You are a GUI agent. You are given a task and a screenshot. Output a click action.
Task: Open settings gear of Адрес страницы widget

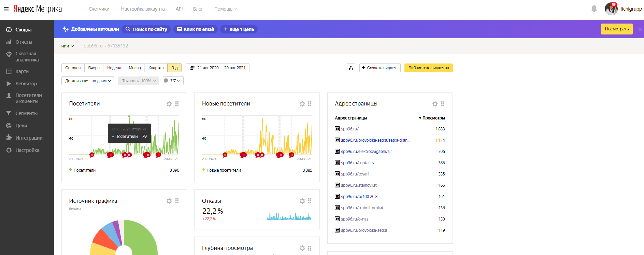[x=435, y=104]
